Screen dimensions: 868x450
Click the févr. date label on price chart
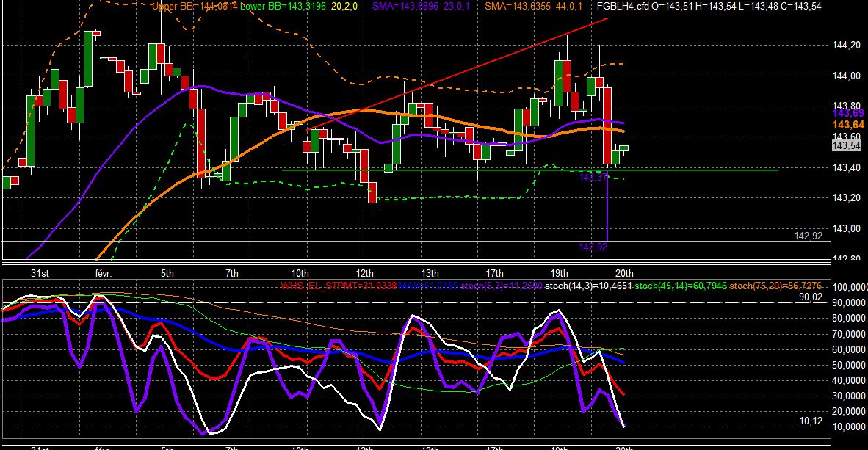coord(103,273)
